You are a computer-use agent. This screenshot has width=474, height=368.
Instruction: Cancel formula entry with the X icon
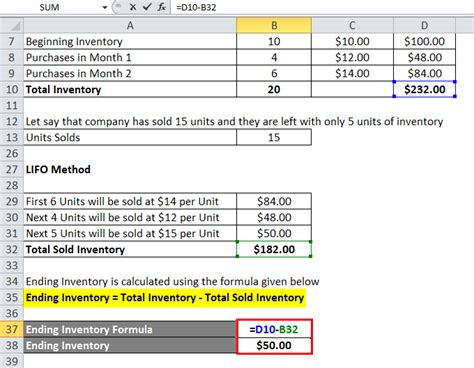(133, 7)
